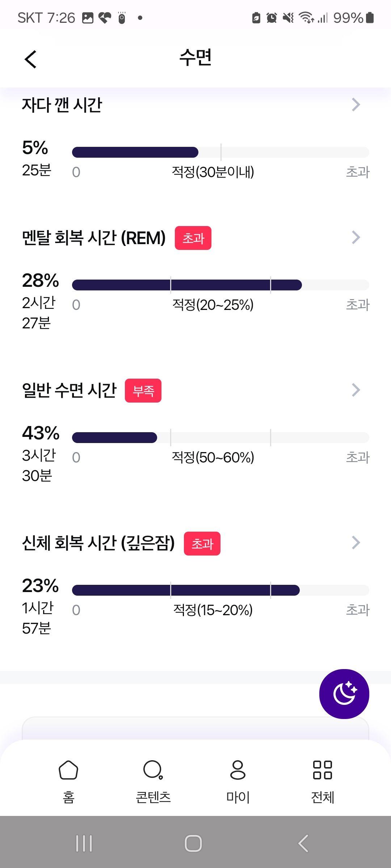Tap the Android system back icon
Image resolution: width=391 pixels, height=868 pixels.
[303, 843]
